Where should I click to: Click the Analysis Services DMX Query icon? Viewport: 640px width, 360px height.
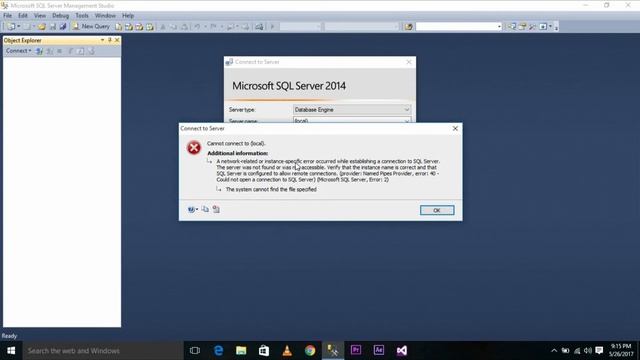coord(139,27)
